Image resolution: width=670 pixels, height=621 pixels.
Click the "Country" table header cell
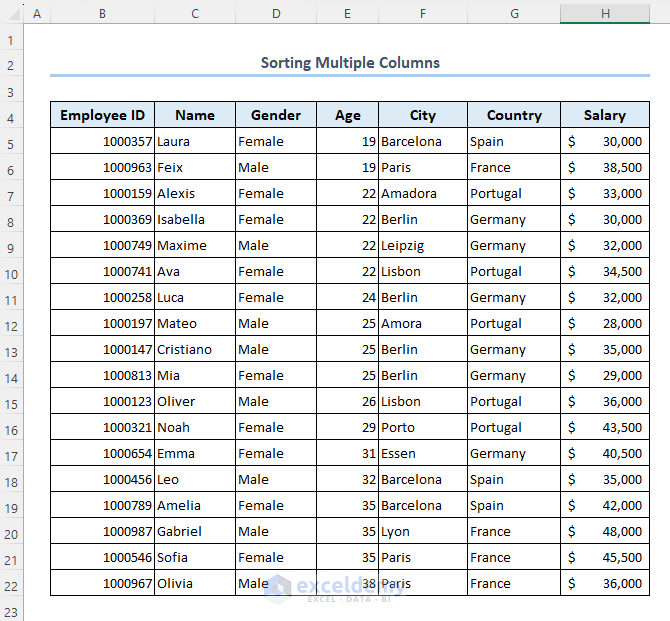[513, 115]
